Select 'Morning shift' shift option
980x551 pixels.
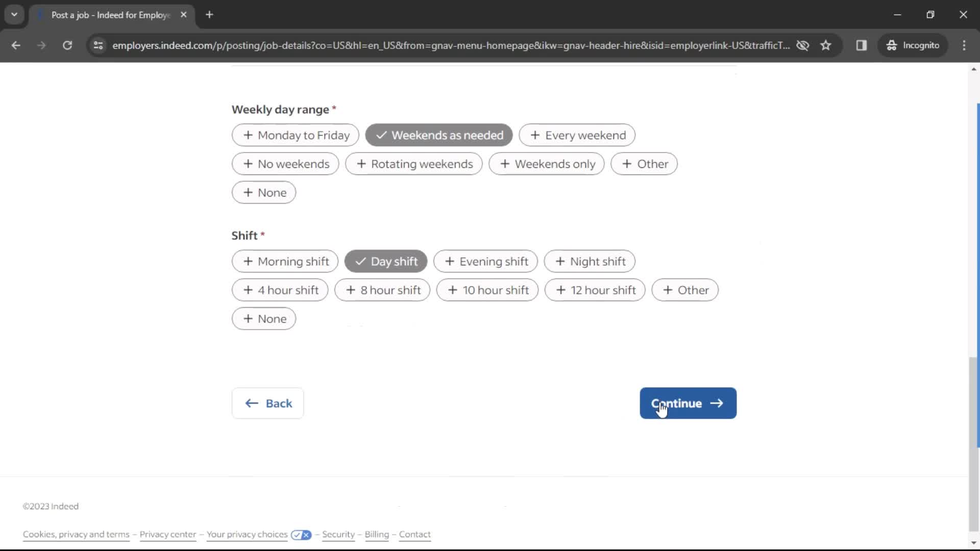click(285, 262)
